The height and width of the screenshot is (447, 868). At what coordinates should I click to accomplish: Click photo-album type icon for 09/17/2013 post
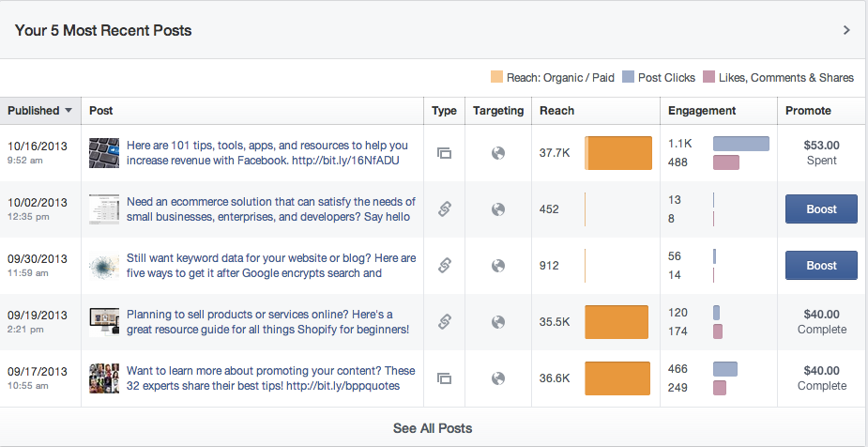[x=445, y=378]
